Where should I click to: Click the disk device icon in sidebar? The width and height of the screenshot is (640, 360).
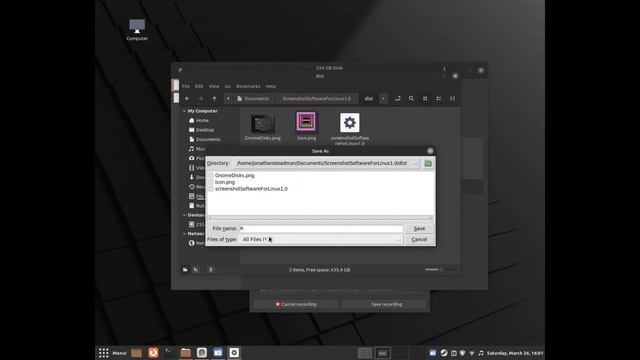pos(191,224)
